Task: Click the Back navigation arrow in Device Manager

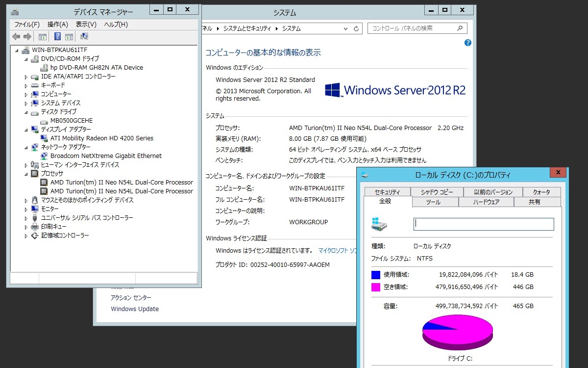Action: tap(15, 36)
